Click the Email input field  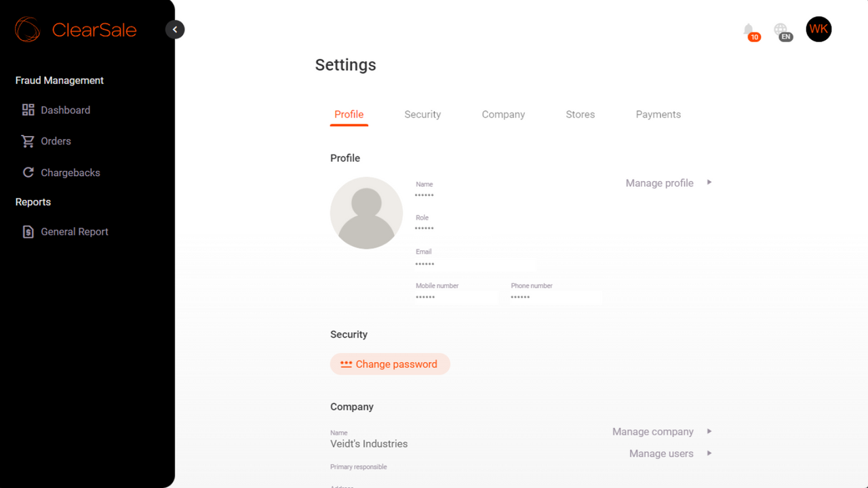click(475, 264)
